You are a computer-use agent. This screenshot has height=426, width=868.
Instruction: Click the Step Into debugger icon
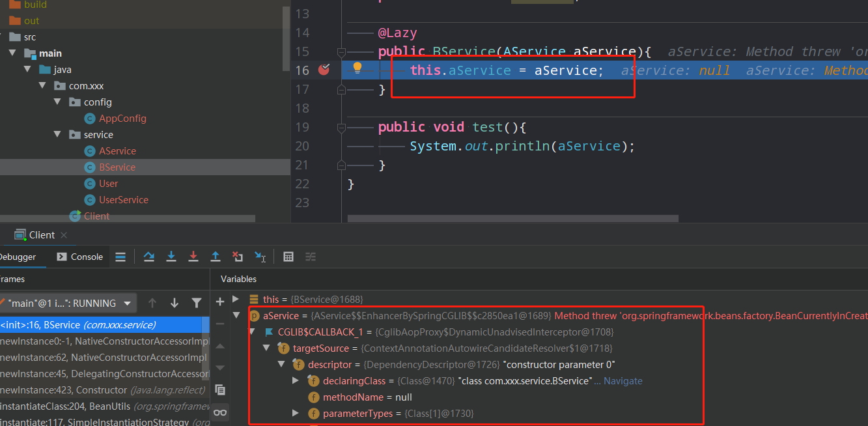171,257
